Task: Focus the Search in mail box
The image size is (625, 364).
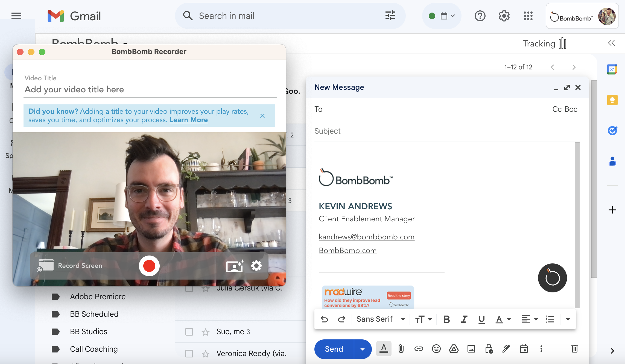Action: 290,16
